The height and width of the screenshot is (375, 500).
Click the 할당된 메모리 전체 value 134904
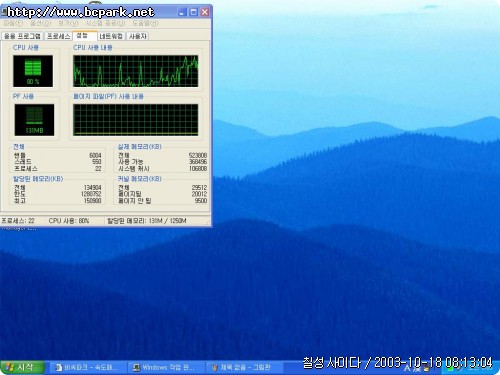[92, 188]
